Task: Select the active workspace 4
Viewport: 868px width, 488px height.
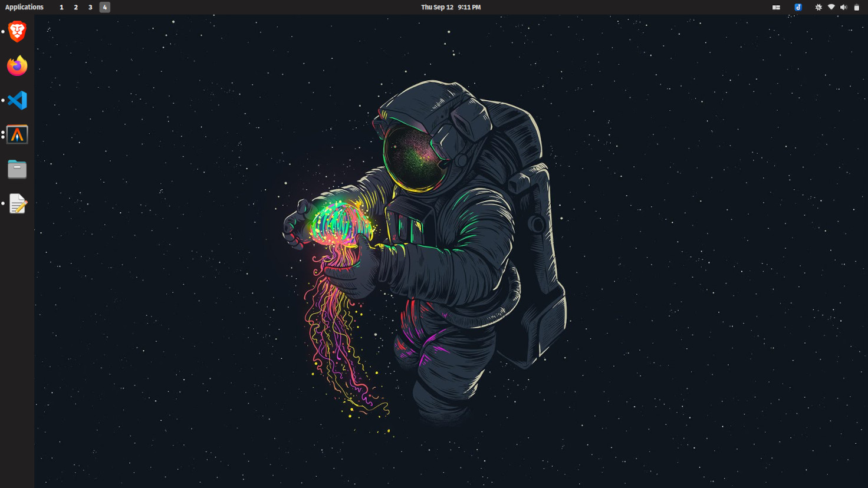Action: pyautogui.click(x=104, y=7)
